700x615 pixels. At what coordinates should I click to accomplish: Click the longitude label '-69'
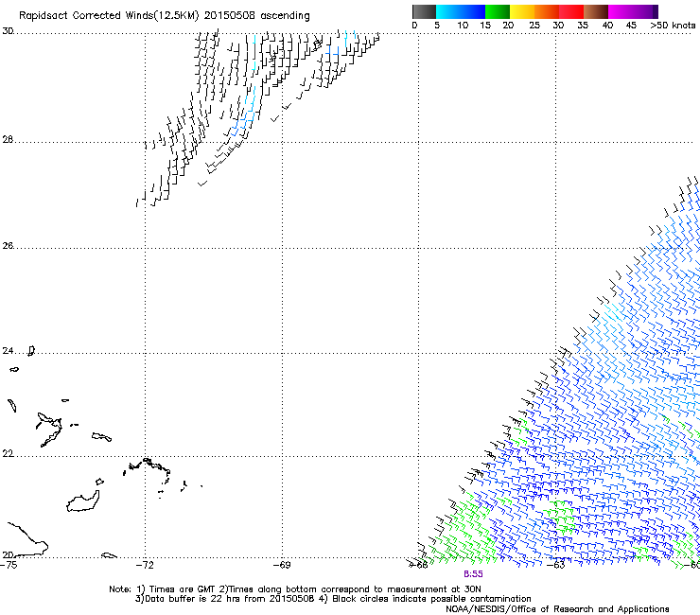click(x=282, y=565)
